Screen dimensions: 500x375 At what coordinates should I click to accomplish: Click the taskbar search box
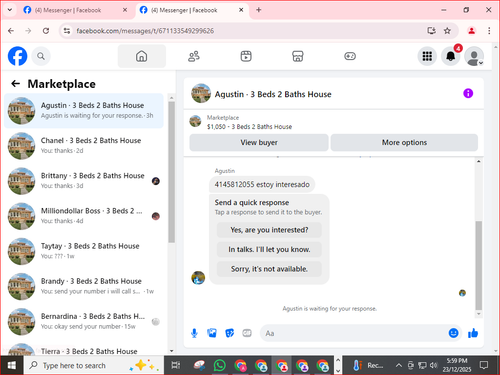click(94, 365)
